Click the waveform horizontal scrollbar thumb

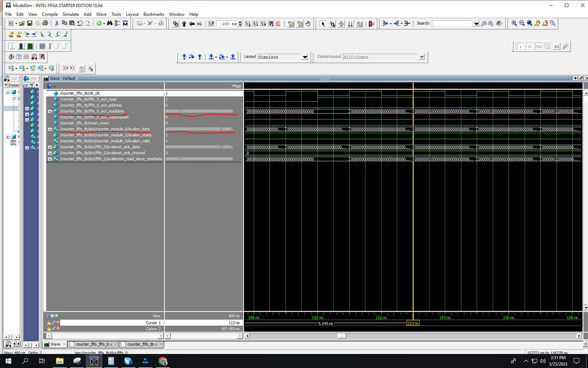pos(341,336)
